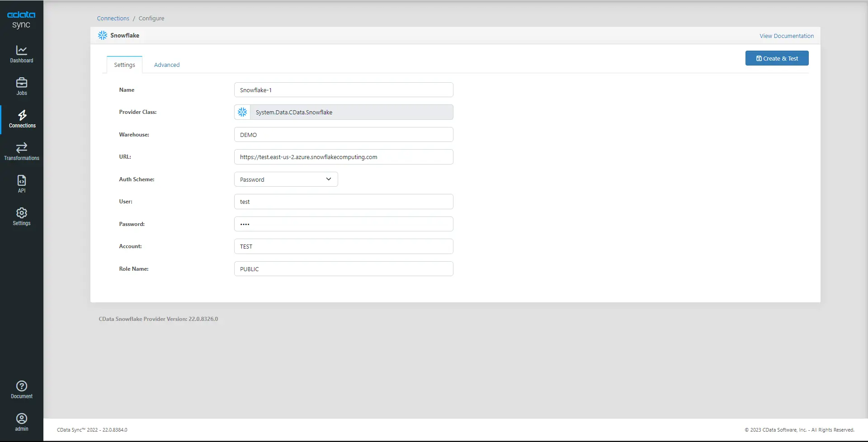This screenshot has width=868, height=442.
Task: Click the admin user icon
Action: click(x=21, y=421)
